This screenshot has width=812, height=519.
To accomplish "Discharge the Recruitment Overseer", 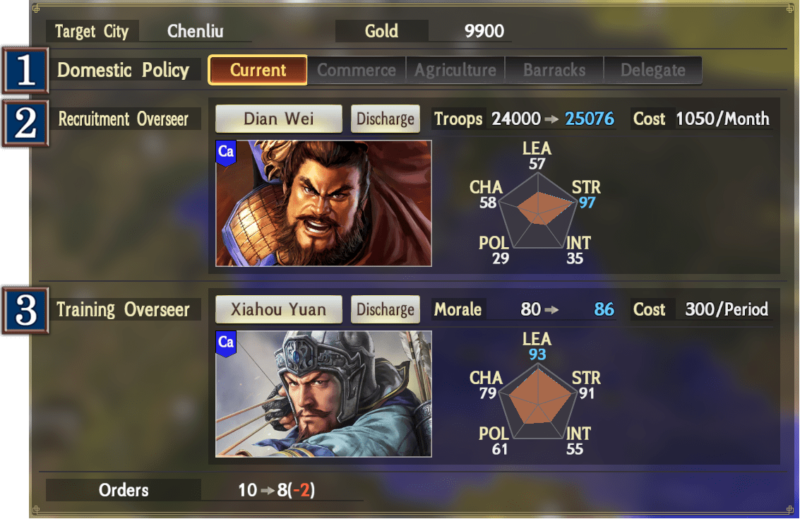I will (x=386, y=119).
